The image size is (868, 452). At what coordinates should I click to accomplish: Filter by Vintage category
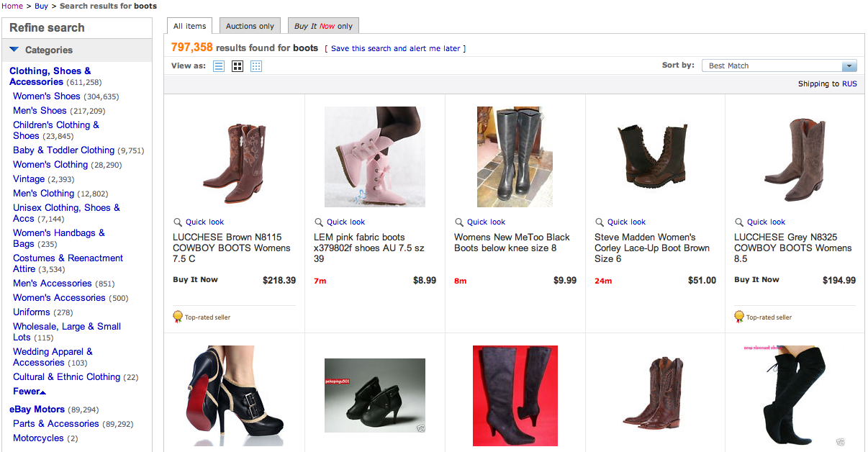coord(29,178)
